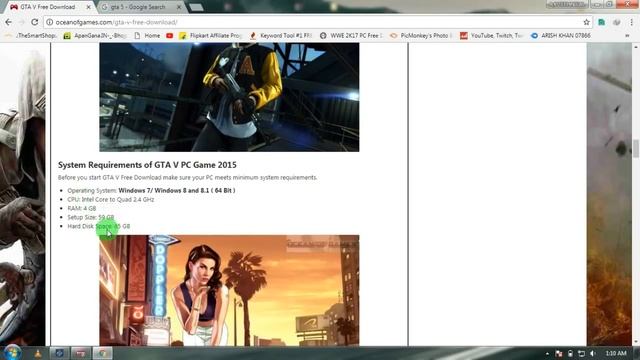
Task: Switch to the GTA V Free Download tab
Action: click(x=48, y=7)
